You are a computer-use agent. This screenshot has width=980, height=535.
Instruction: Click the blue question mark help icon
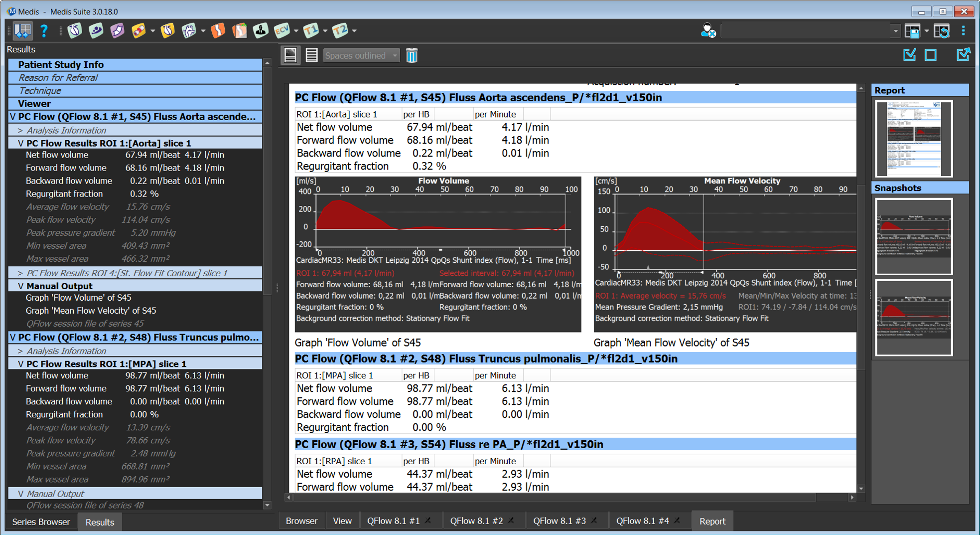tap(44, 31)
